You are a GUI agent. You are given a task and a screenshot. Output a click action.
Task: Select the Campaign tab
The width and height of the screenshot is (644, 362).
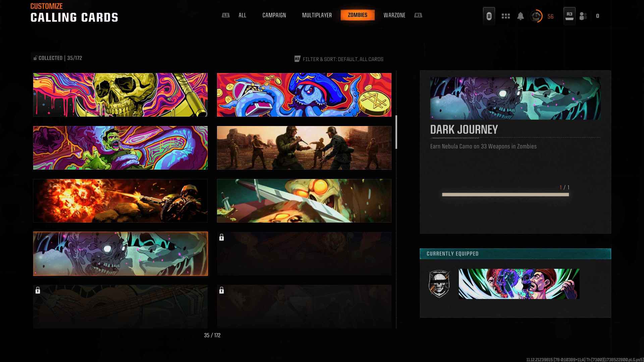(274, 15)
